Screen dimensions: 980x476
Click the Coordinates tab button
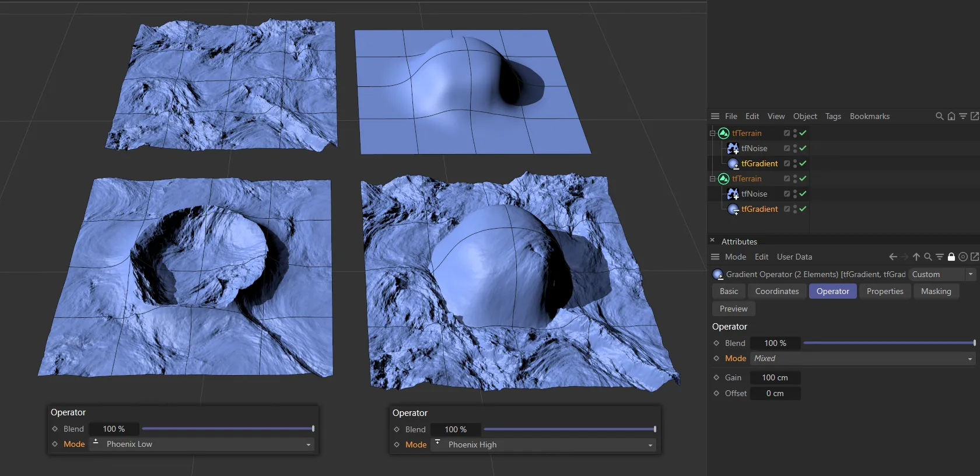pos(777,291)
